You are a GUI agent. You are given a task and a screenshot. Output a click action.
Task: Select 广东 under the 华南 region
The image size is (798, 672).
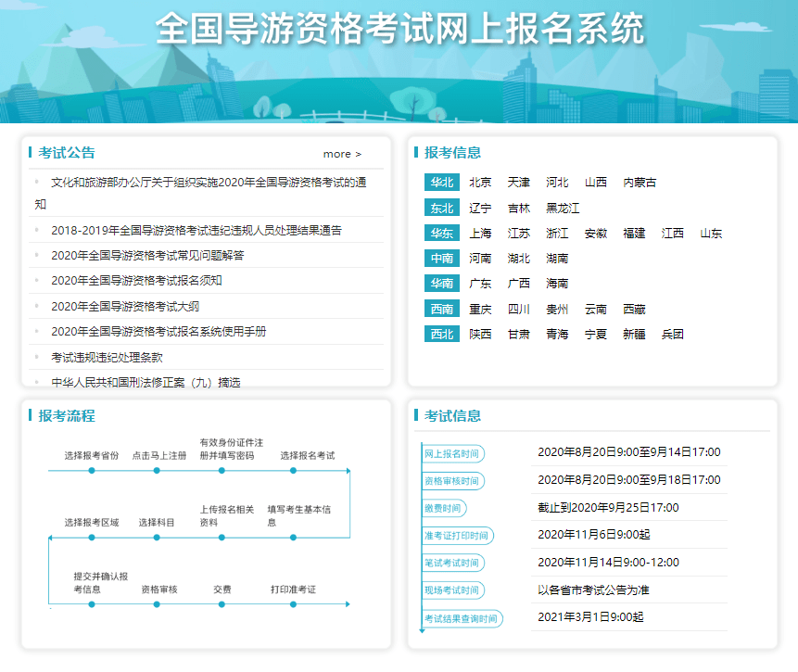[x=481, y=284]
